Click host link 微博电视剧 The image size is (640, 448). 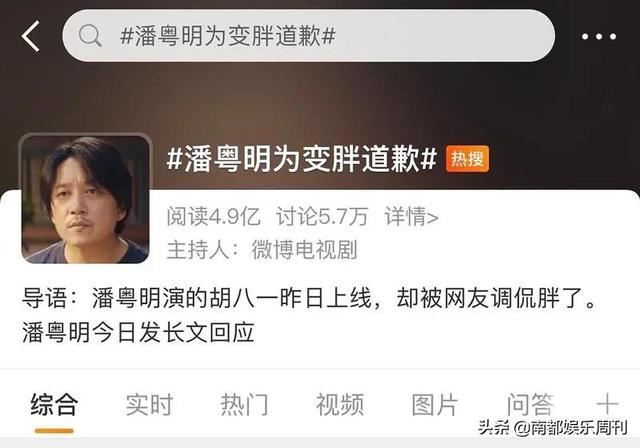click(x=304, y=249)
